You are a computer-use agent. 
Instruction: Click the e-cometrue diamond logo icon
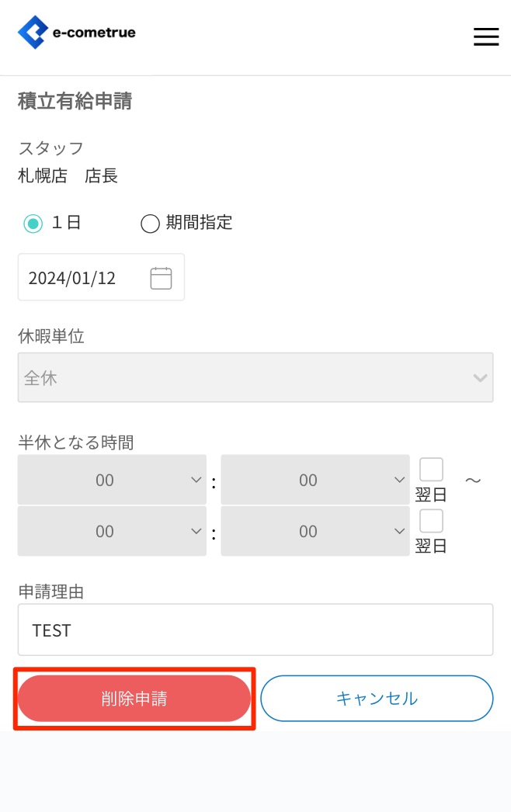(33, 33)
